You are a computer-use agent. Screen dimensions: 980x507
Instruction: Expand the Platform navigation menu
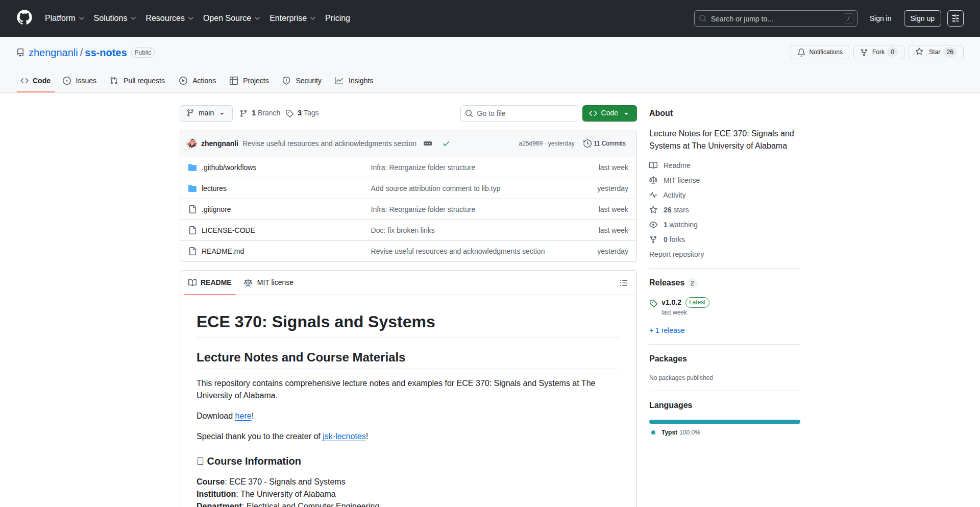click(x=64, y=18)
